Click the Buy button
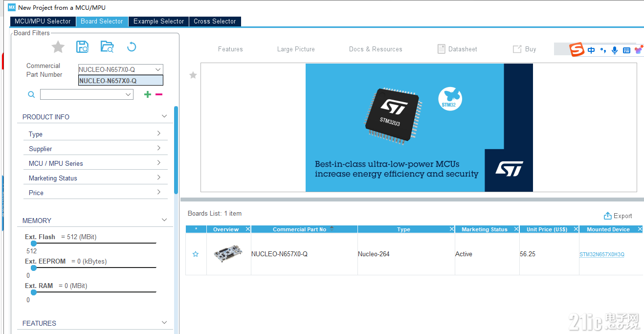The width and height of the screenshot is (644, 334). 524,49
